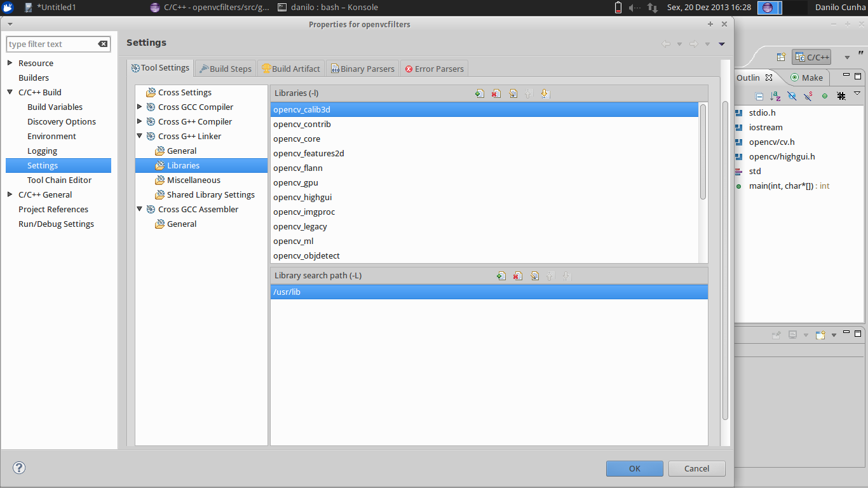This screenshot has height=488, width=868.
Task: Open the network arrows icon in system tray
Action: [653, 8]
